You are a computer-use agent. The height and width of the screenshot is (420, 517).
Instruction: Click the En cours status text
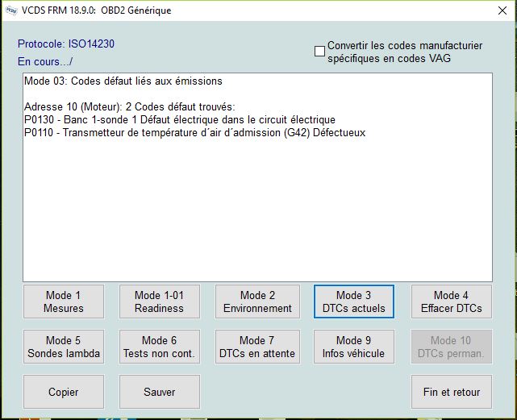click(x=45, y=61)
